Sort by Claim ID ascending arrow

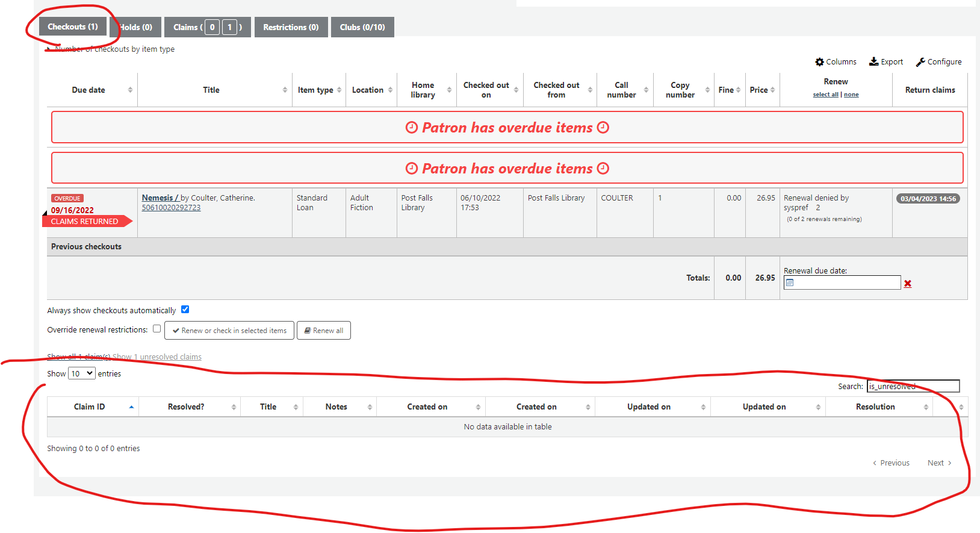pyautogui.click(x=131, y=407)
